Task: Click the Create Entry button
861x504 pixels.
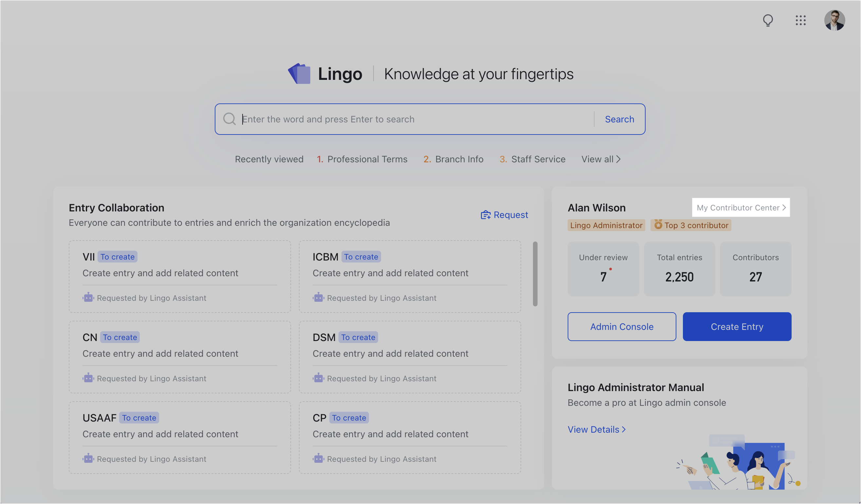Action: (737, 326)
